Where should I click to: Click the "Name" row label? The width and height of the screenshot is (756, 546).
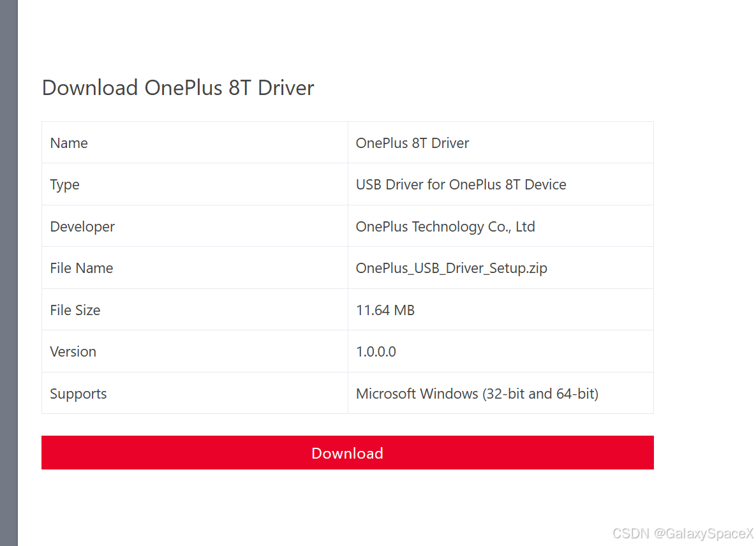[69, 143]
